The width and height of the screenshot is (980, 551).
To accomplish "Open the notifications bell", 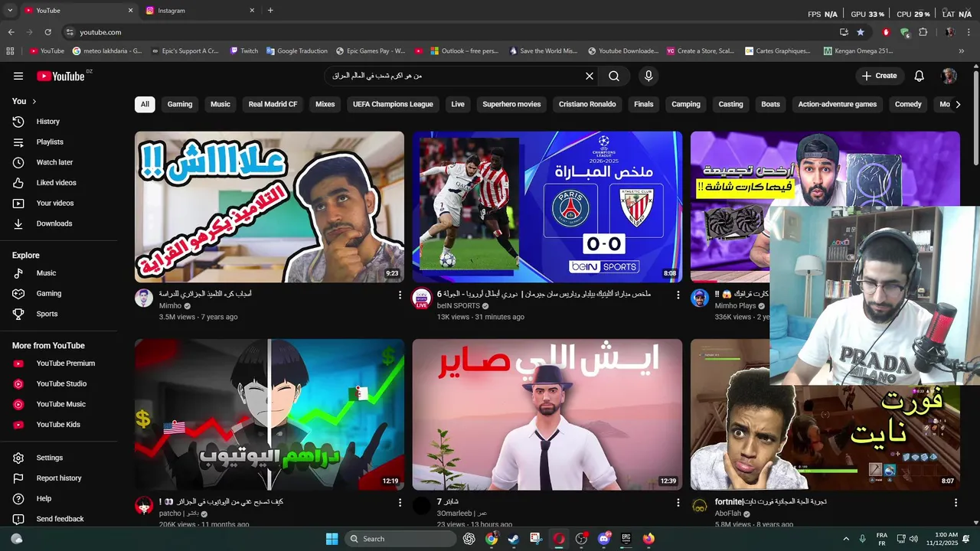I will point(920,76).
